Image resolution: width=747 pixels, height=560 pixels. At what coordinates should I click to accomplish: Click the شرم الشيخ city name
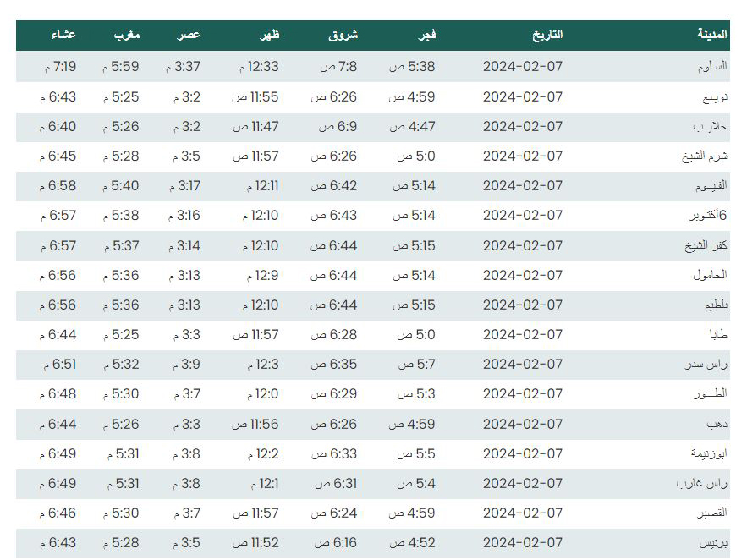pos(705,156)
